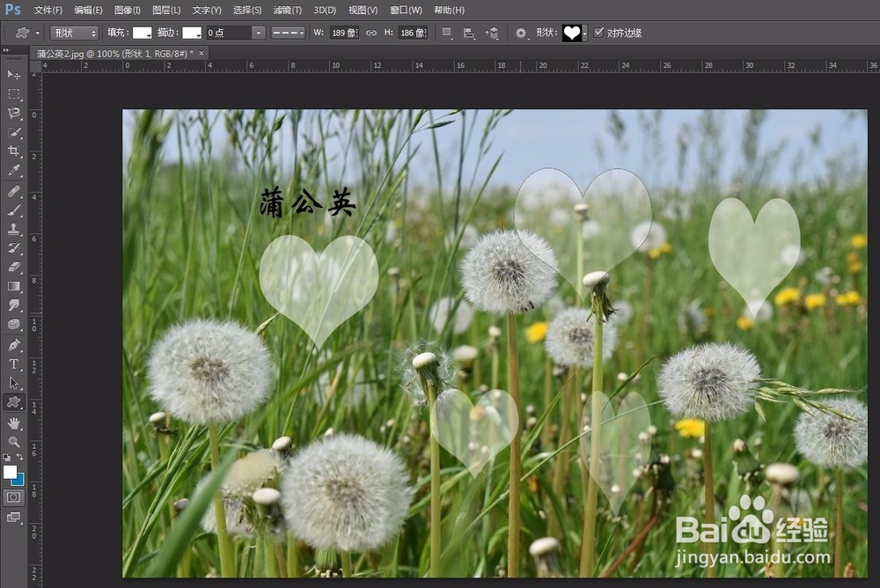Select the Spot Healing Brush tool
The width and height of the screenshot is (880, 588).
13,192
